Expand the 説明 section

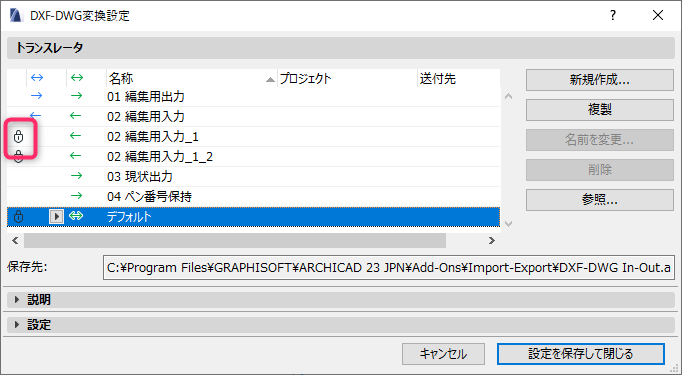tap(17, 300)
